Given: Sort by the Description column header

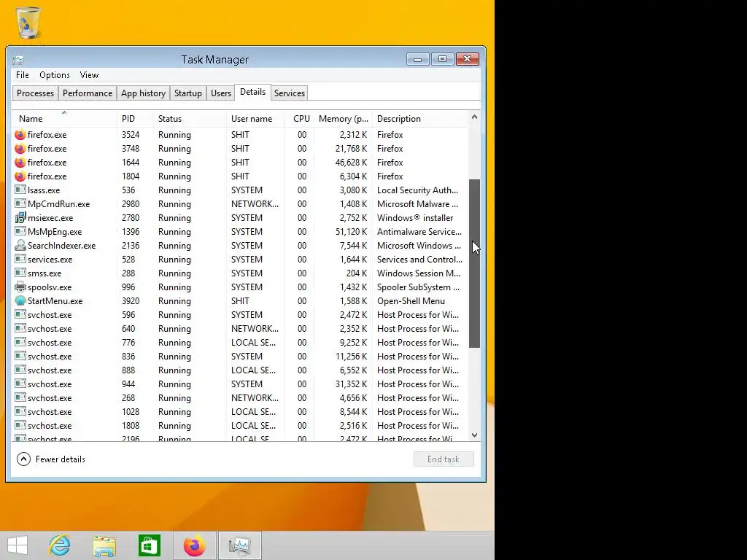Looking at the screenshot, I should point(421,119).
